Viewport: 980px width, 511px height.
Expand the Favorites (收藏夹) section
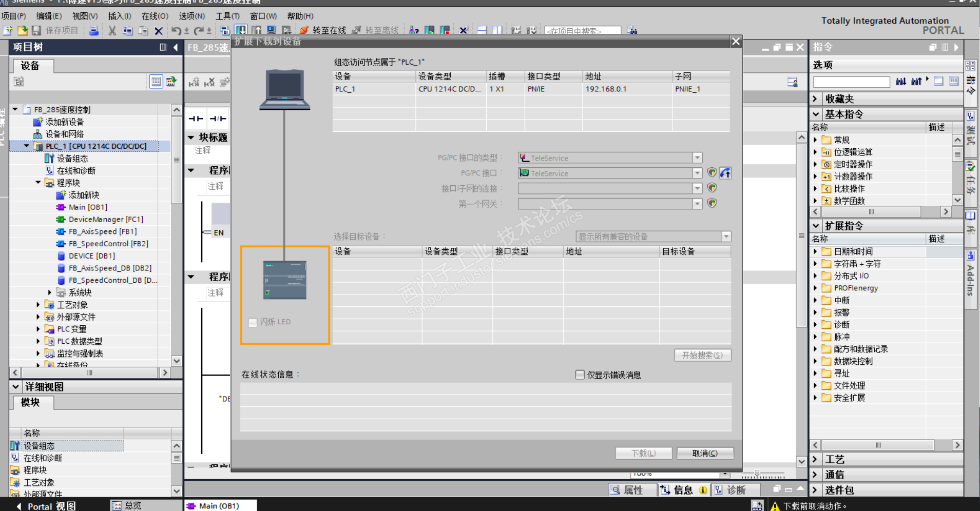tap(816, 99)
